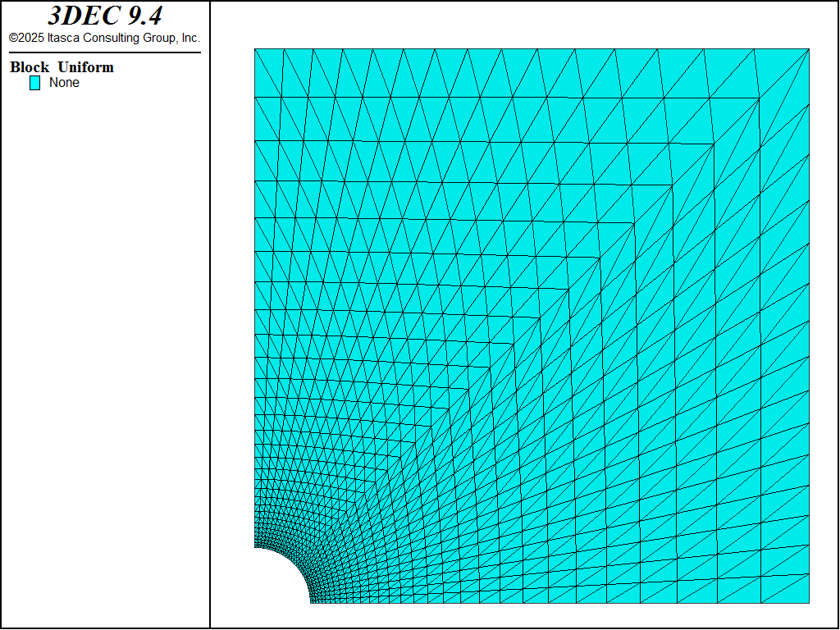Viewport: 840px width, 630px height.
Task: Click the Itasca Consulting Group copyright line
Action: tap(104, 38)
